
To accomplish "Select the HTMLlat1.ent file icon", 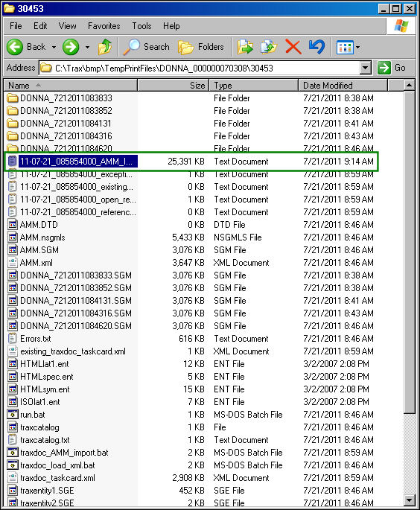I will (13, 364).
